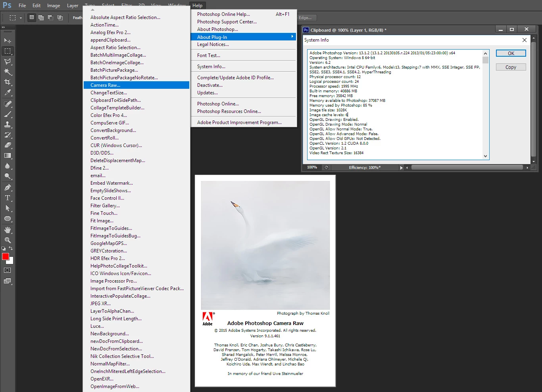Click the document status bar icon beside zoom
The width and height of the screenshot is (542, 392).
pos(326,168)
